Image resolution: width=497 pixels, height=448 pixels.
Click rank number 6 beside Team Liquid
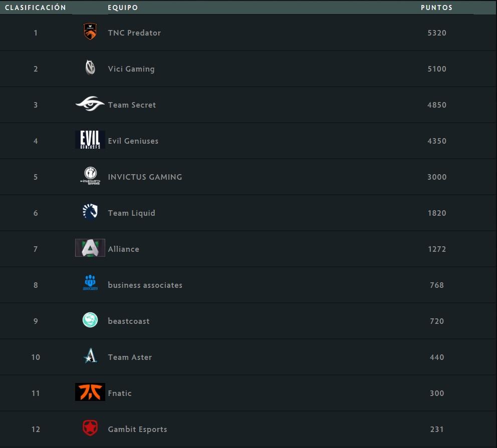click(x=36, y=213)
